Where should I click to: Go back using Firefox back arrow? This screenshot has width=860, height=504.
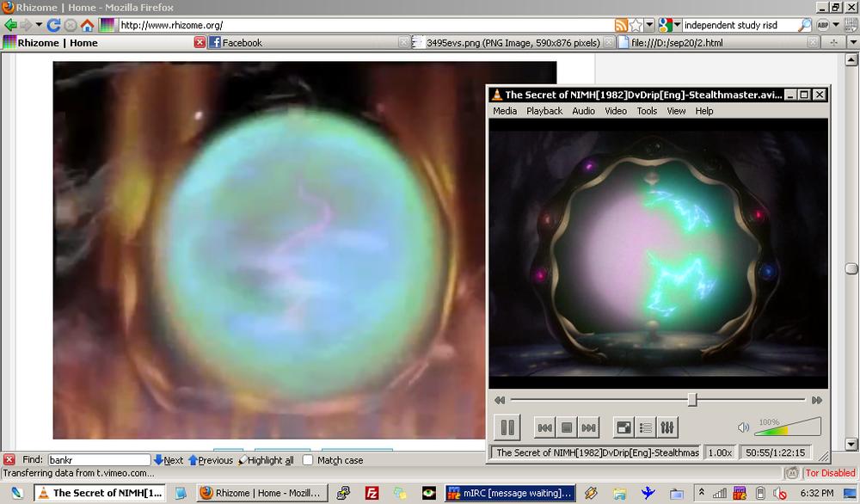pyautogui.click(x=9, y=25)
